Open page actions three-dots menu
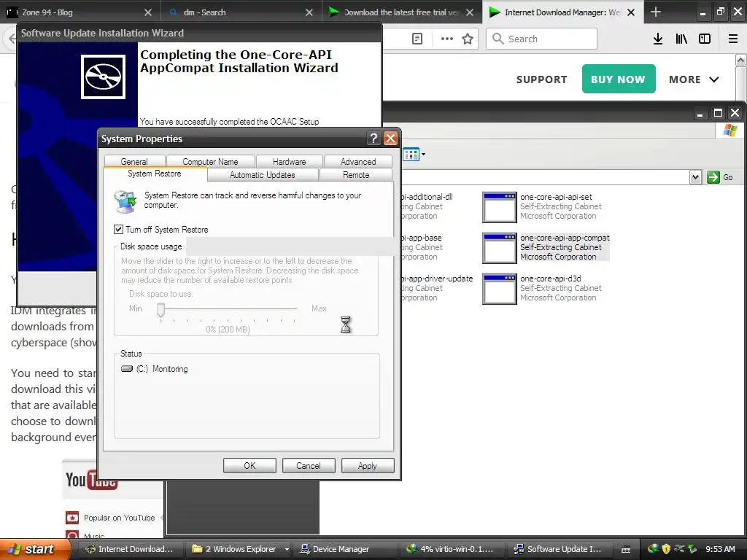Viewport: 747px width, 560px height. click(x=447, y=39)
